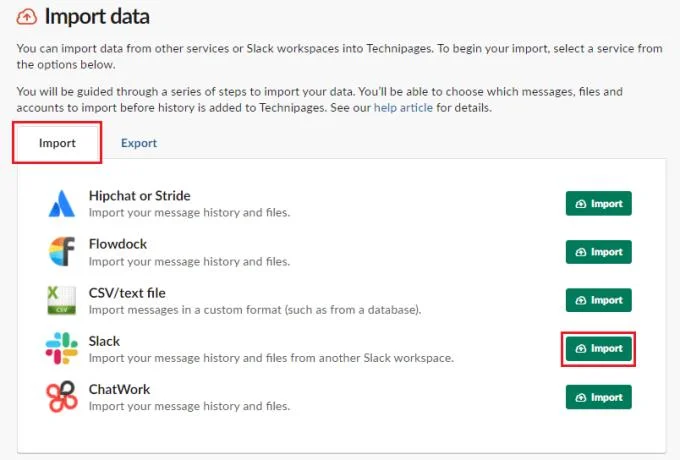Import from Hipchat or Stride
The height and width of the screenshot is (460, 680).
598,203
